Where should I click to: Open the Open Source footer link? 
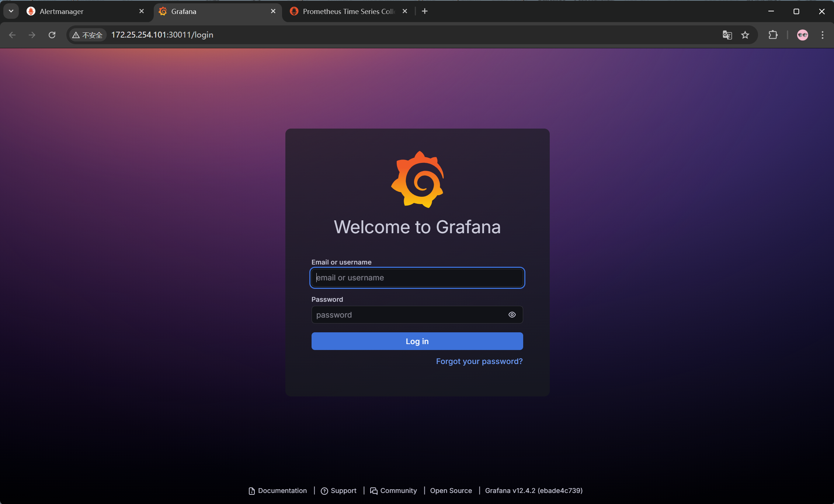tap(451, 491)
